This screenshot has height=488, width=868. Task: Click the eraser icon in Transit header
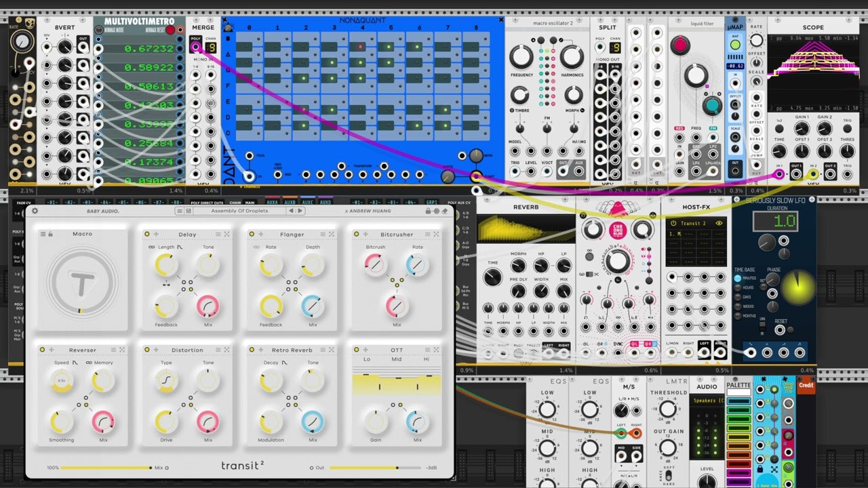pos(446,211)
